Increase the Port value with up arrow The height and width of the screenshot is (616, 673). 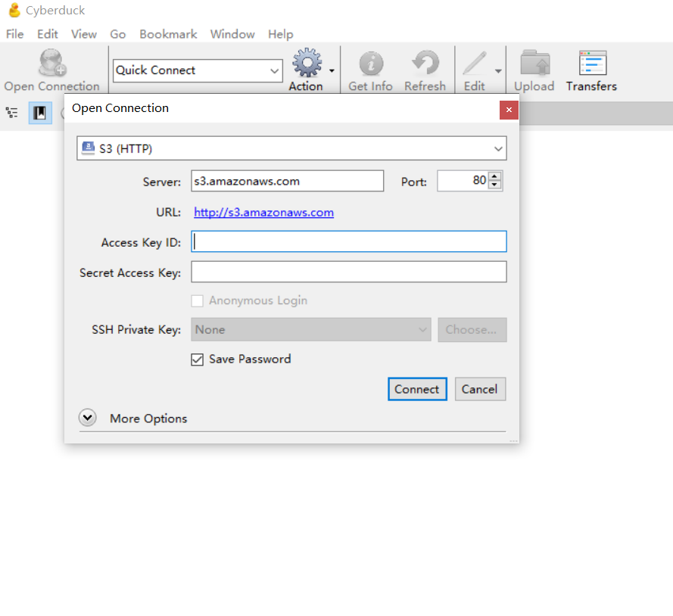(495, 176)
